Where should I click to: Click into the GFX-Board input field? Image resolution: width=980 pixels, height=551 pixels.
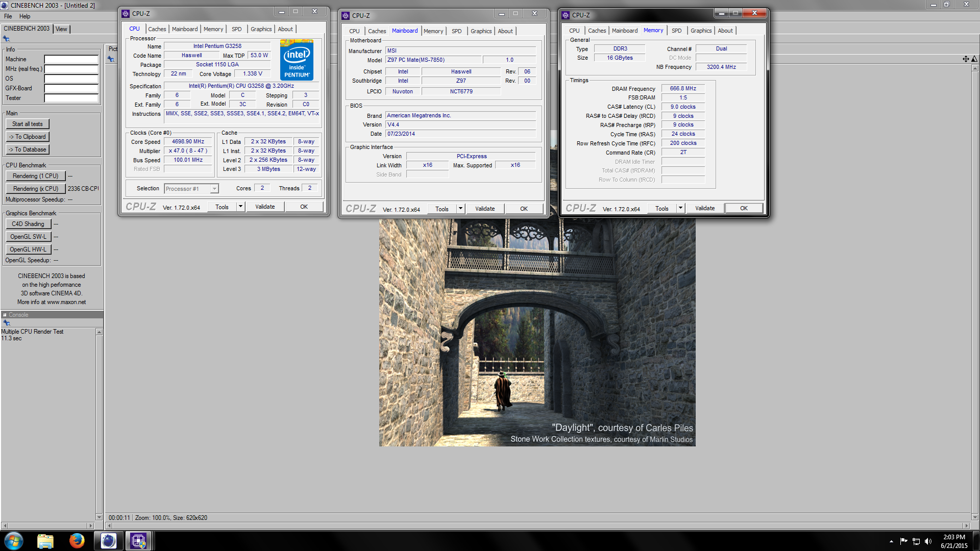coord(71,88)
